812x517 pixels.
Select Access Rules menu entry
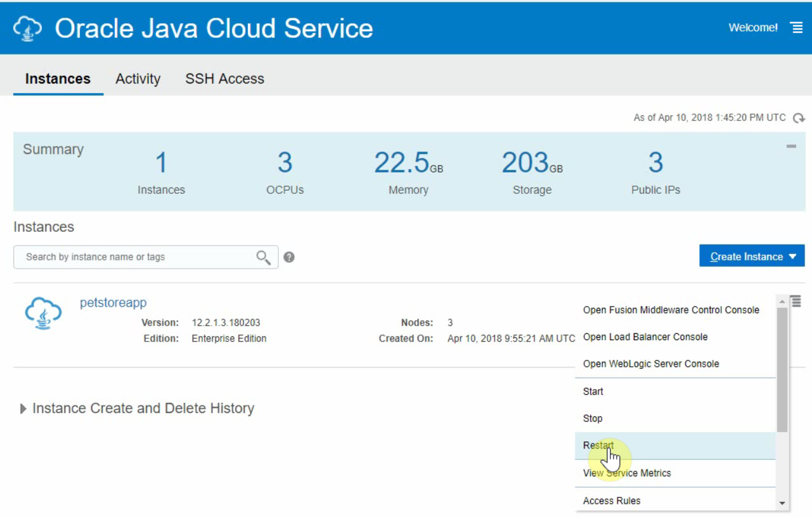(x=675, y=501)
